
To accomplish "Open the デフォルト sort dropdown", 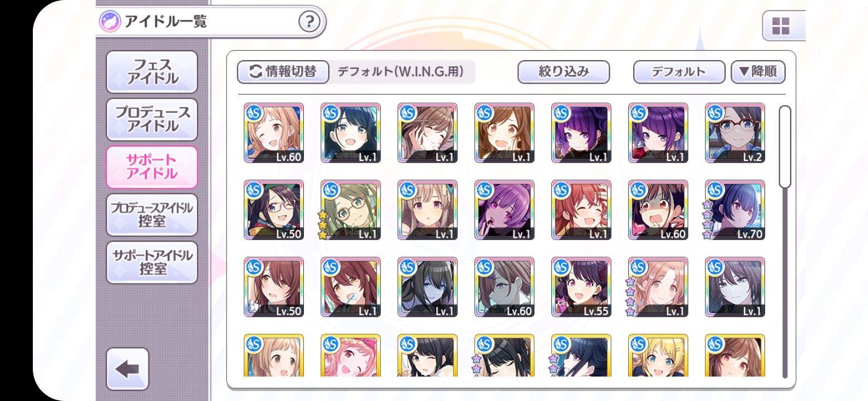I will (679, 72).
